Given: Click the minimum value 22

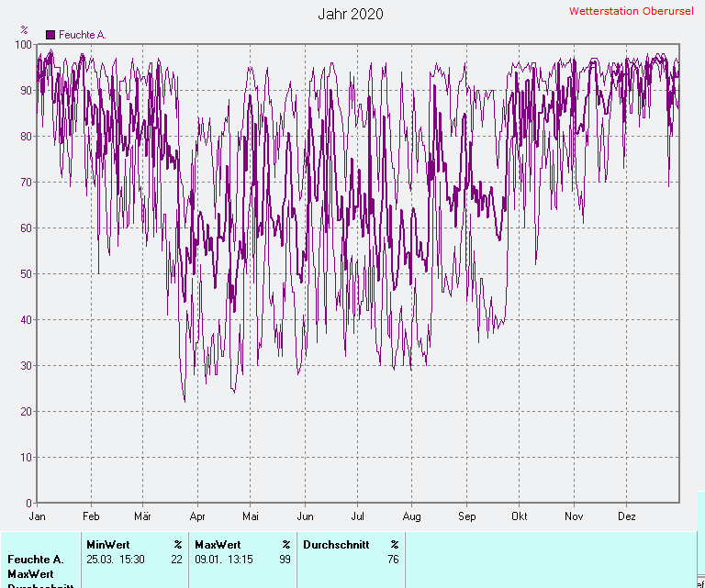Looking at the screenshot, I should click(x=176, y=560).
